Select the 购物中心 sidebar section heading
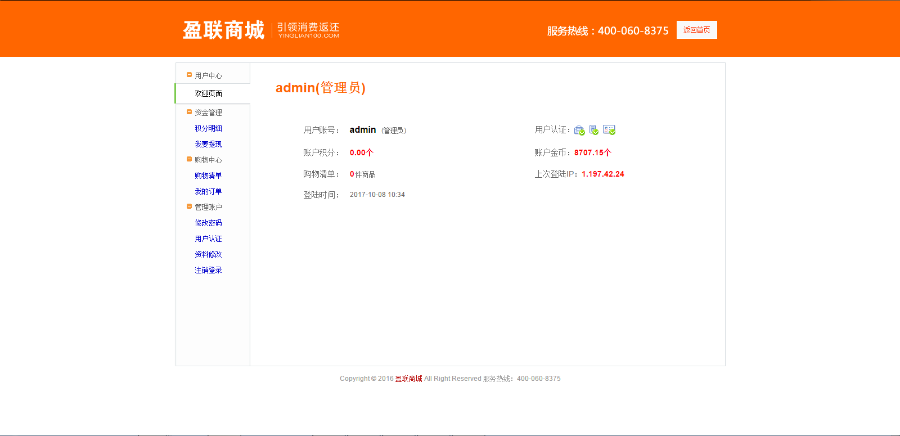Viewport: 900px width, 436px height. point(208,159)
